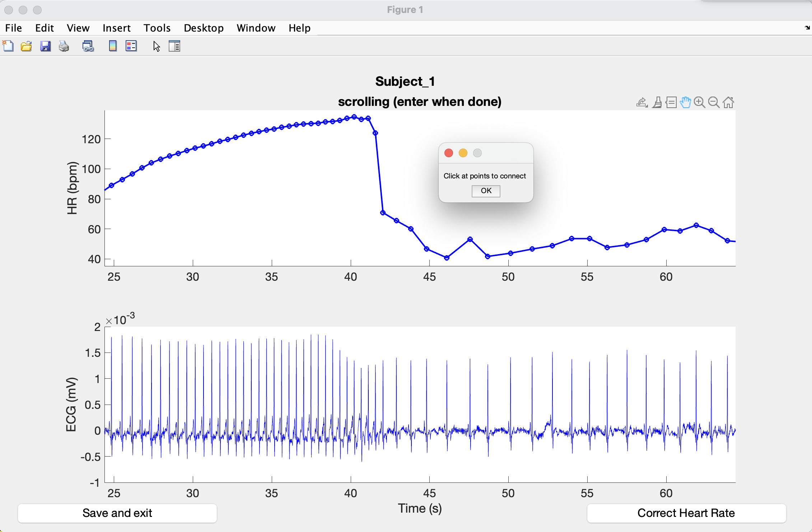Click the Insert Legend icon
Viewport: 812px width, 532px height.
pos(131,46)
